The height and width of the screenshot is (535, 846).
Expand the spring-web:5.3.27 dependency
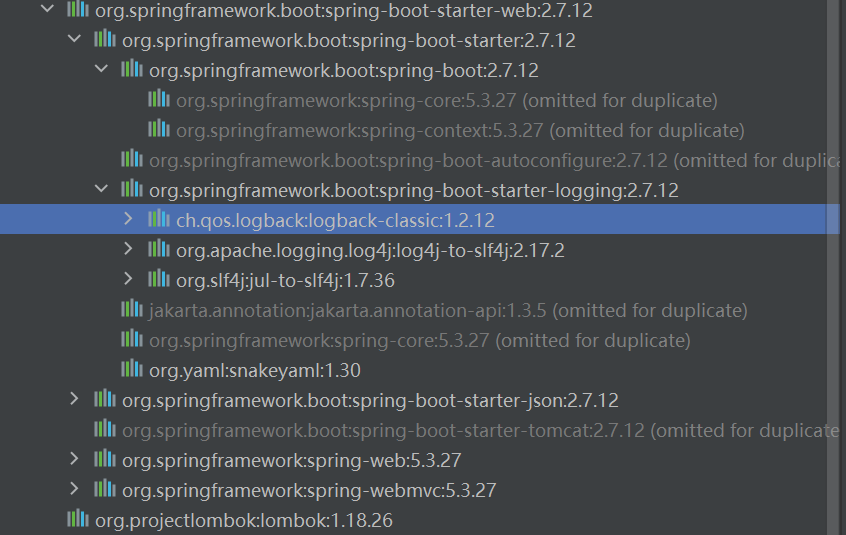point(74,459)
